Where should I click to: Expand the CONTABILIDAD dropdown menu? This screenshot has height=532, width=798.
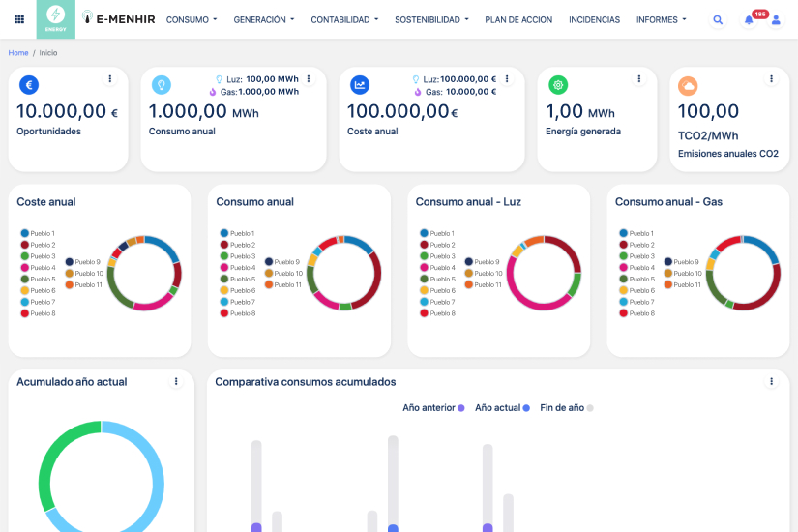344,20
